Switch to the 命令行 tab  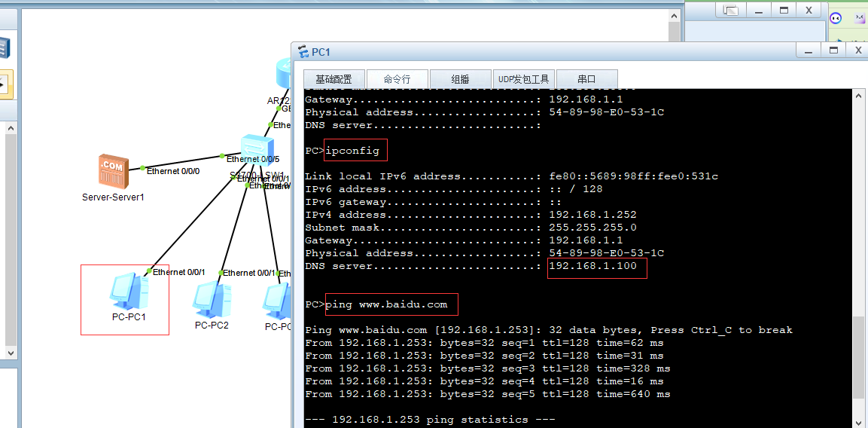[x=397, y=79]
